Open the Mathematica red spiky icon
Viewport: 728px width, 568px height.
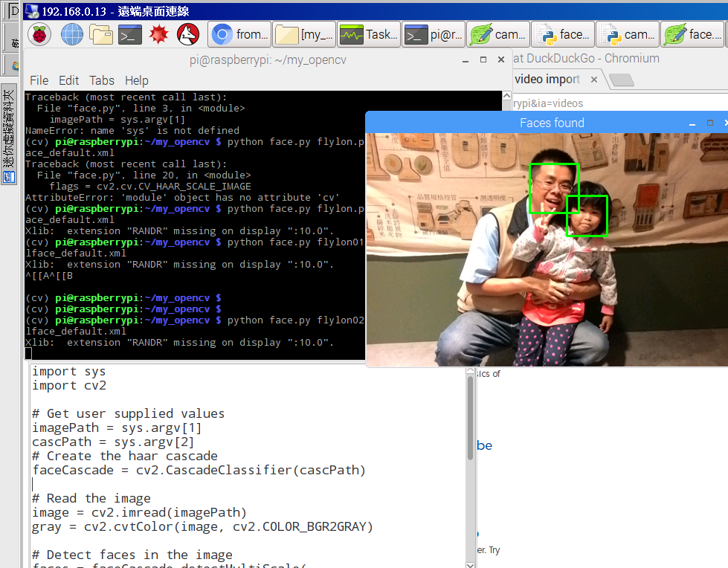pyautogui.click(x=159, y=34)
